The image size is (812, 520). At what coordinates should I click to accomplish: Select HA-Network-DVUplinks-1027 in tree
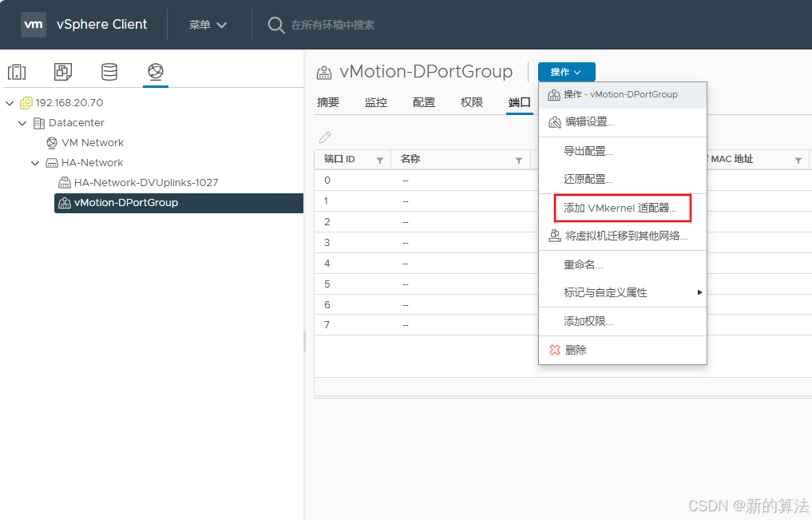[146, 182]
